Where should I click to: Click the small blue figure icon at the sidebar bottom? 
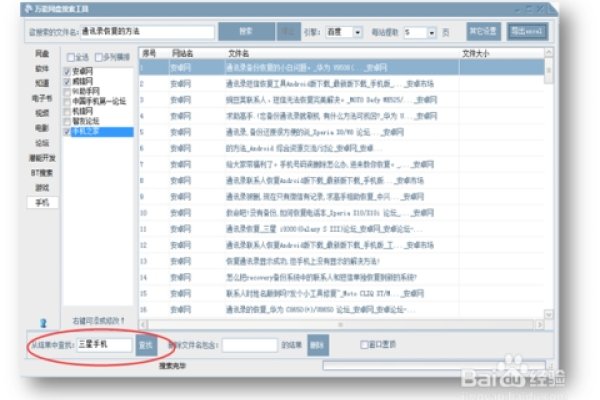click(43, 323)
